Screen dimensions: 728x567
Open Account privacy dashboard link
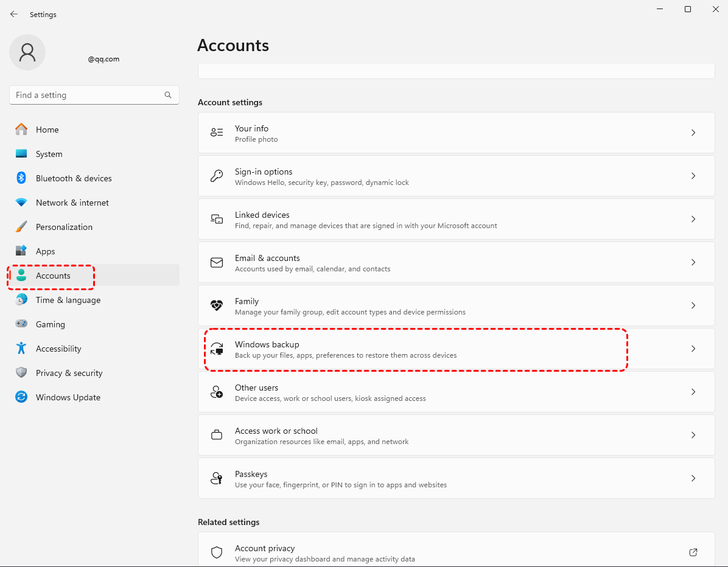(457, 549)
